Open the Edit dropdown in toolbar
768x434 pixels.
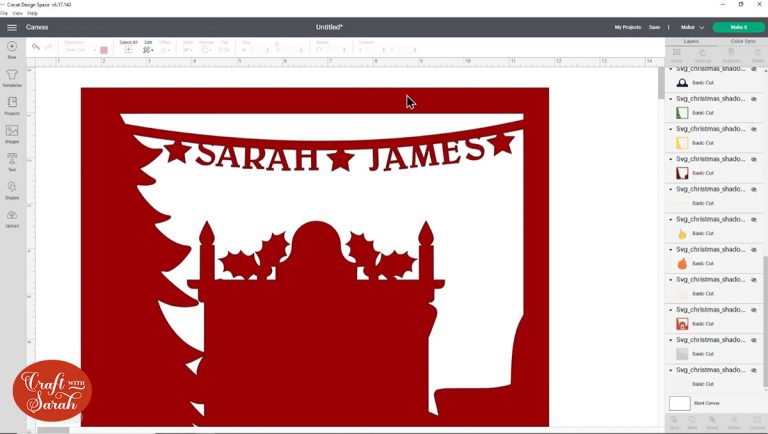[148, 49]
